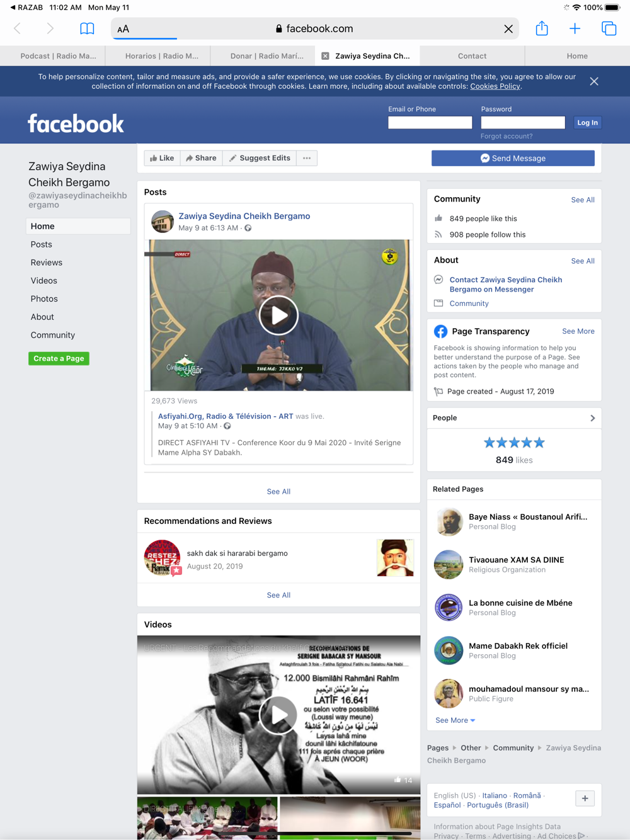Tap Safari's forward arrow
The image size is (630, 840).
(x=50, y=28)
